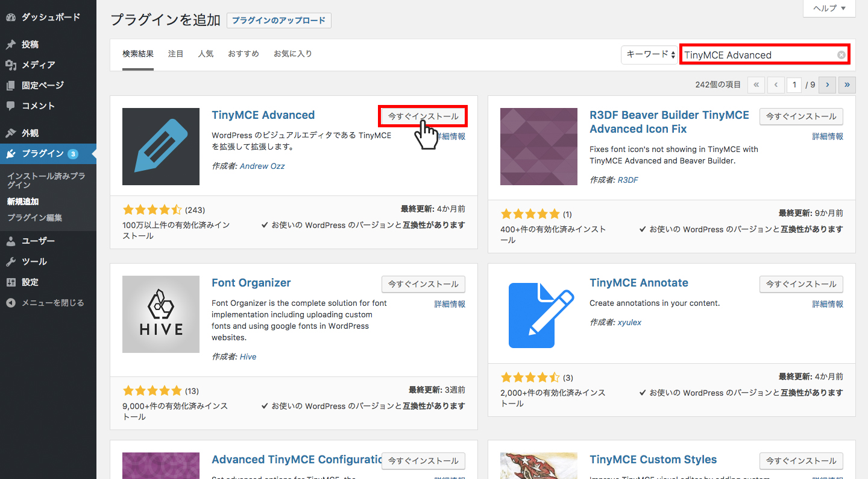Go to the first results page («)
Image resolution: width=868 pixels, height=479 pixels.
756,84
